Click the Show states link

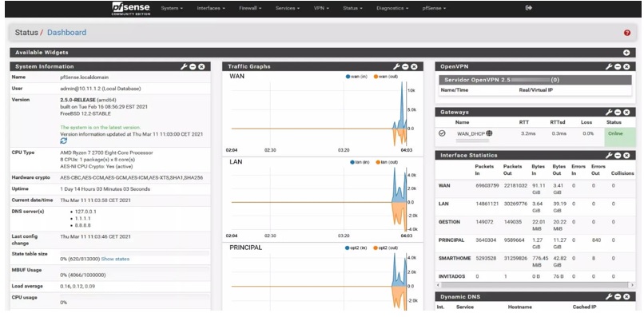(x=115, y=259)
